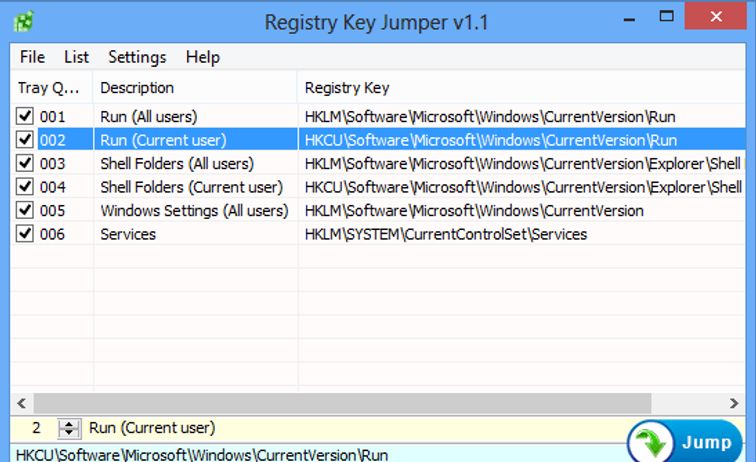Image resolution: width=756 pixels, height=462 pixels.
Task: Select the Shell Folders (Current user) row
Action: click(191, 187)
